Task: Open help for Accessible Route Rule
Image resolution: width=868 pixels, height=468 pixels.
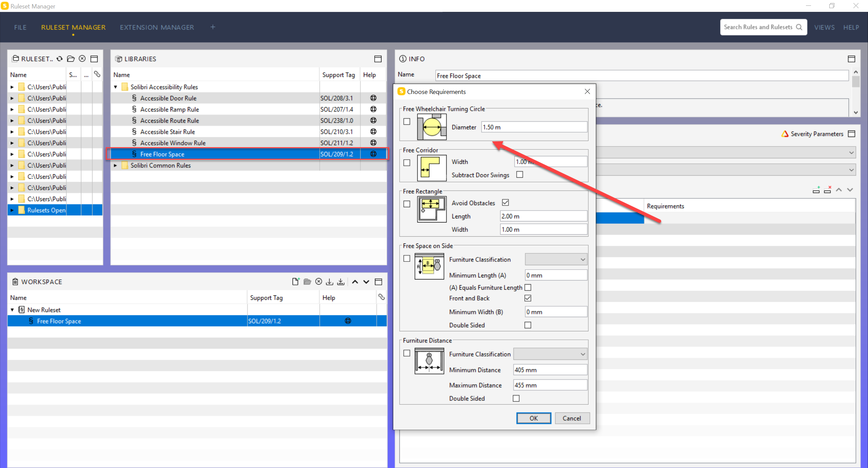Action: 373,120
